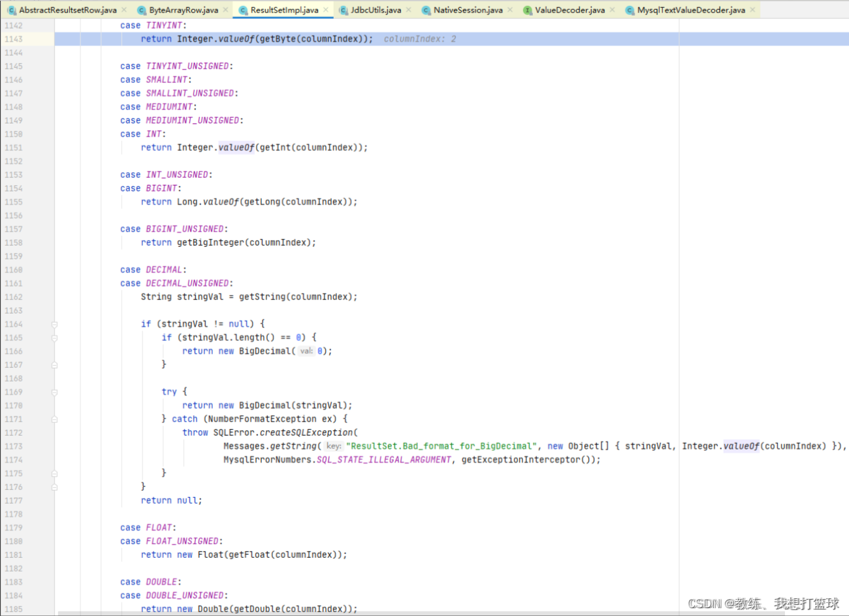Screen dimensions: 849x616
Task: Click return null statement
Action: [x=172, y=500]
